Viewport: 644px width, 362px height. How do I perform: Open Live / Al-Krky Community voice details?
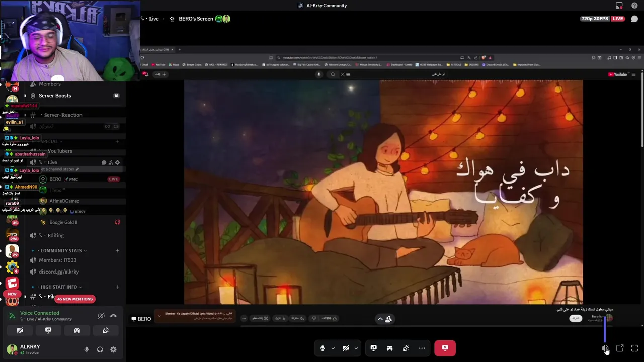click(46, 319)
